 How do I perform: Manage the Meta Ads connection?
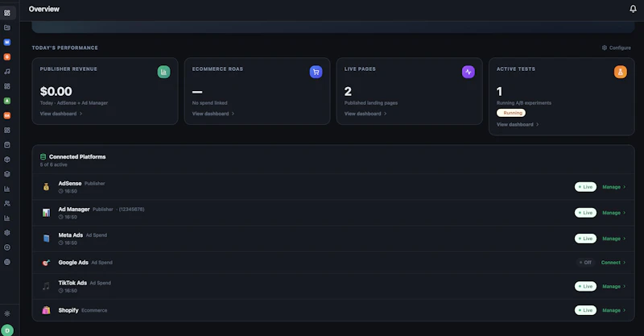click(x=614, y=239)
